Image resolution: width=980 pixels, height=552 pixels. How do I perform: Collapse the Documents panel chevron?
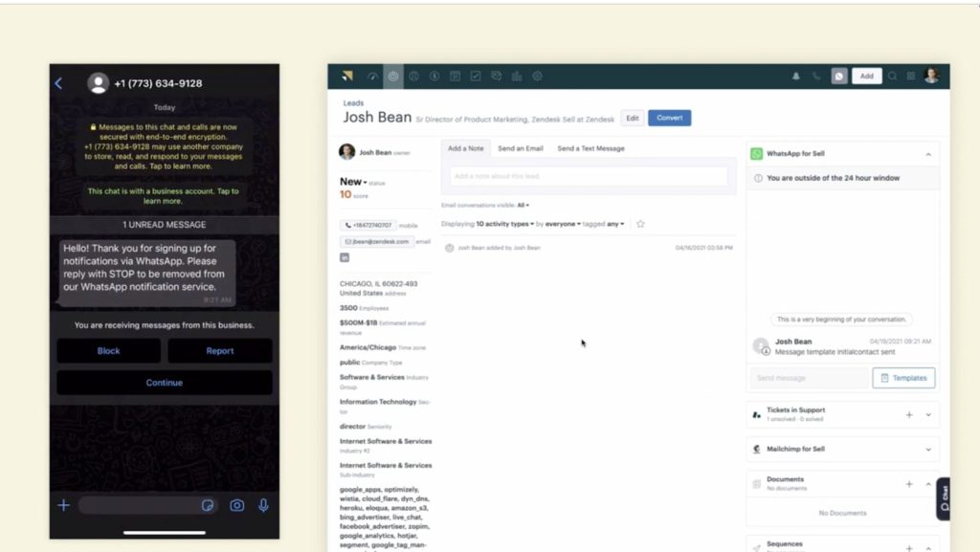click(x=928, y=484)
